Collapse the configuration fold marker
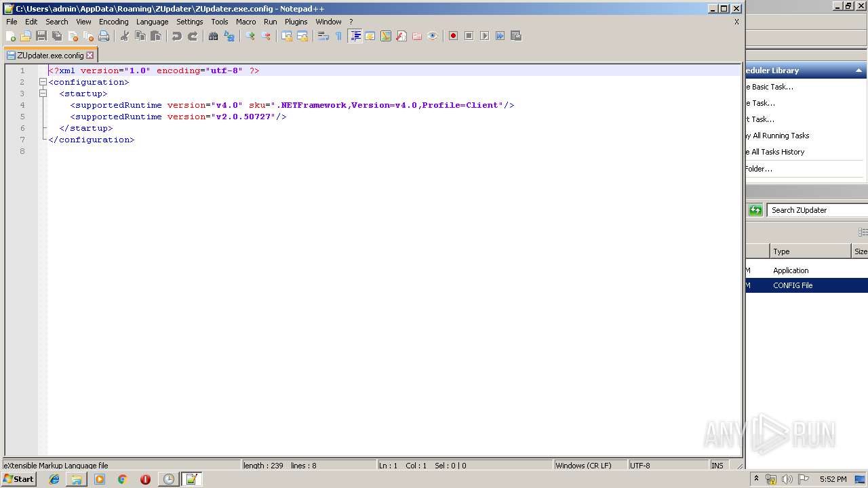Image resolution: width=868 pixels, height=488 pixels. (x=43, y=82)
